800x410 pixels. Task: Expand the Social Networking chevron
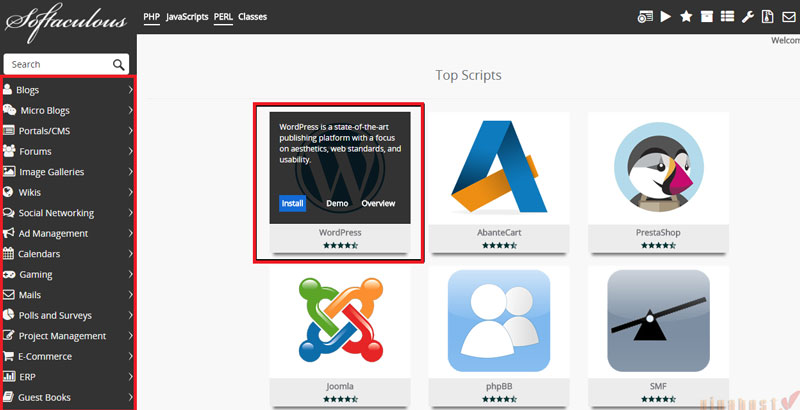[130, 213]
